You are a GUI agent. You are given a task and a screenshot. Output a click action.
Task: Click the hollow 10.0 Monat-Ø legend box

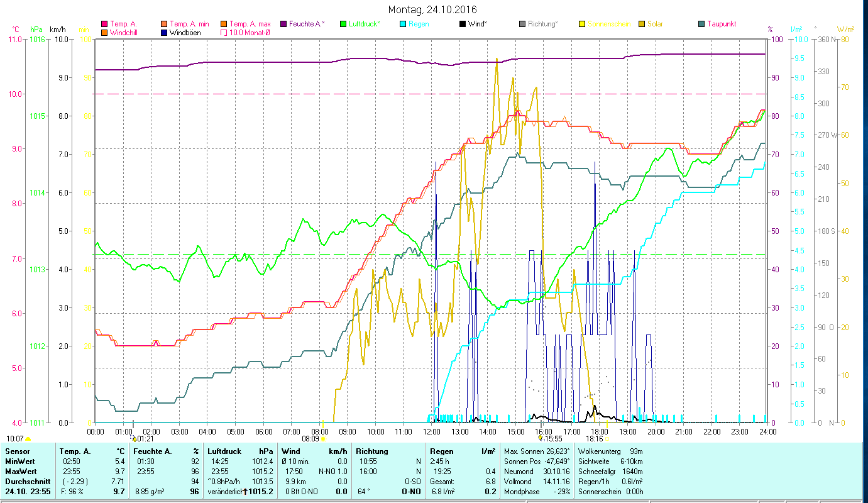222,32
